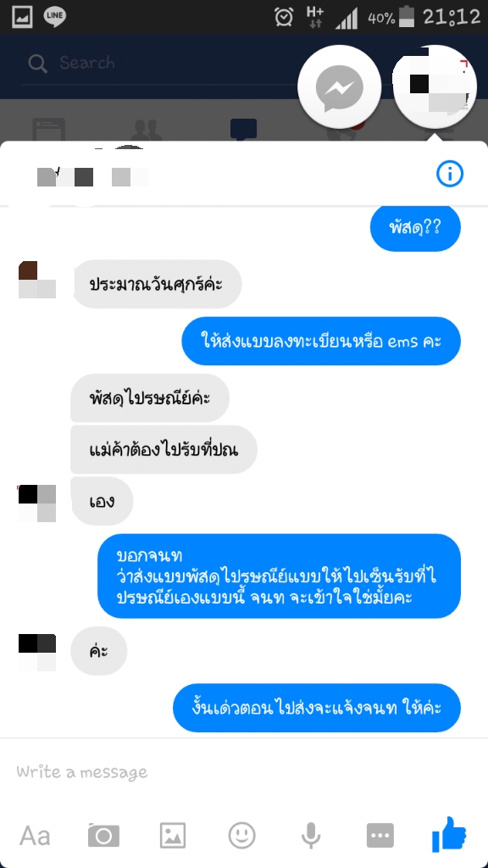Tap the pixelated profile chat head
Screen dimensions: 488x868
(x=435, y=87)
